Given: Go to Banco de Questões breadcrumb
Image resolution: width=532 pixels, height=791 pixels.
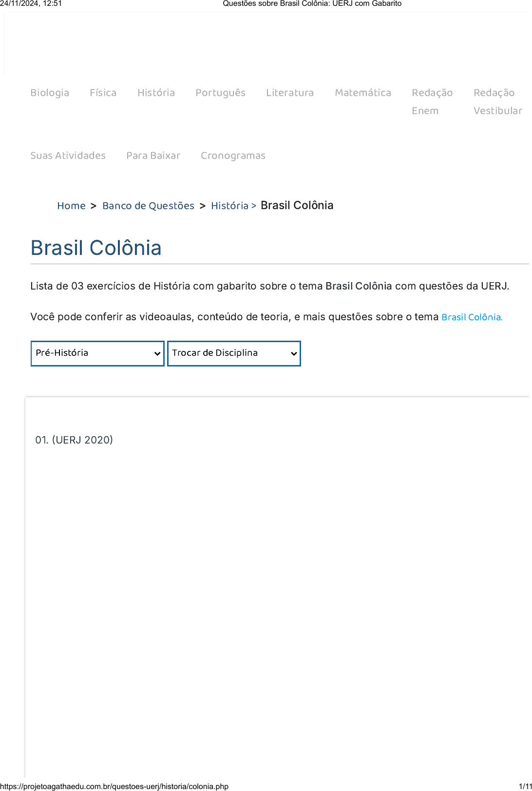Looking at the screenshot, I should pos(148,206).
